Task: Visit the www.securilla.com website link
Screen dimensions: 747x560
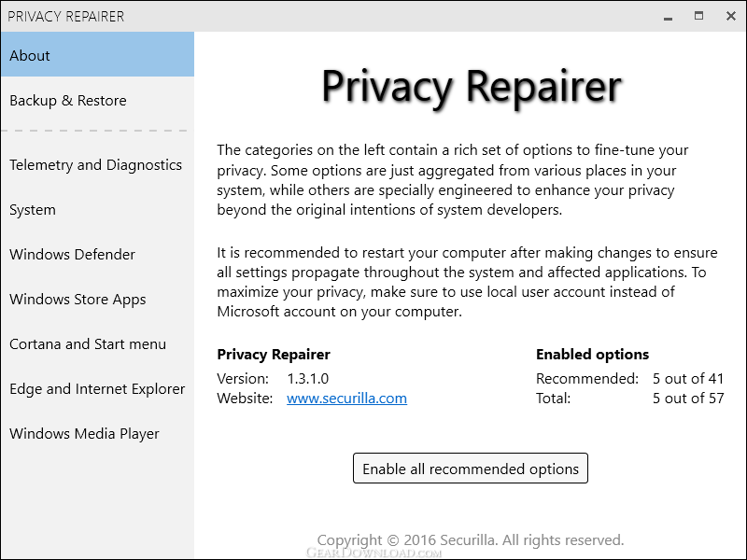Action: [x=346, y=399]
